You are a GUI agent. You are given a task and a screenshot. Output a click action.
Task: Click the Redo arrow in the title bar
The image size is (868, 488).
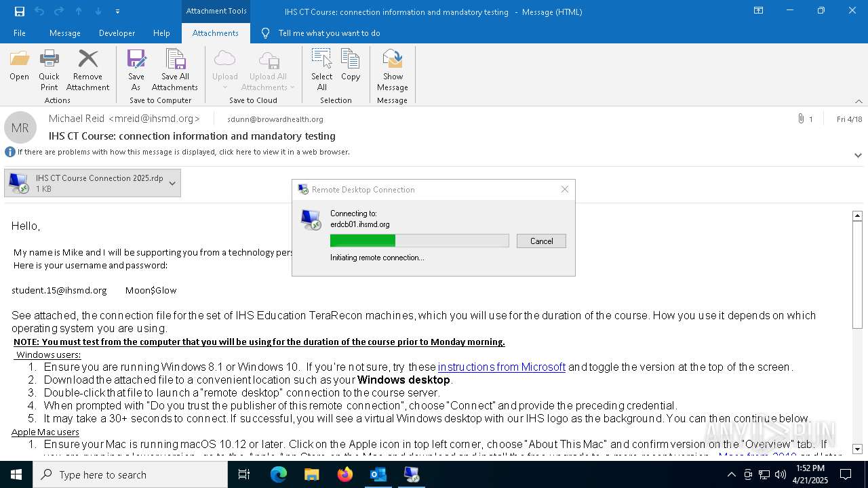tap(59, 12)
